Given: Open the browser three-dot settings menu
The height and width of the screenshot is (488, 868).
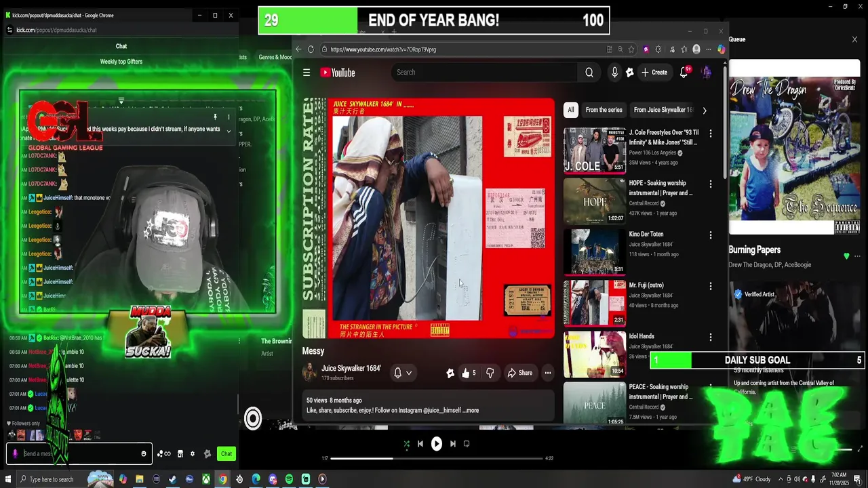Looking at the screenshot, I should [x=709, y=49].
